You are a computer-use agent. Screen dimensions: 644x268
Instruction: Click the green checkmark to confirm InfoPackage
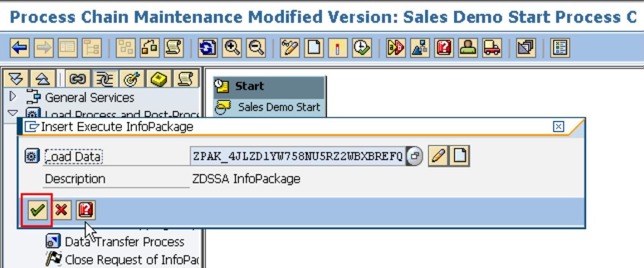point(37,210)
